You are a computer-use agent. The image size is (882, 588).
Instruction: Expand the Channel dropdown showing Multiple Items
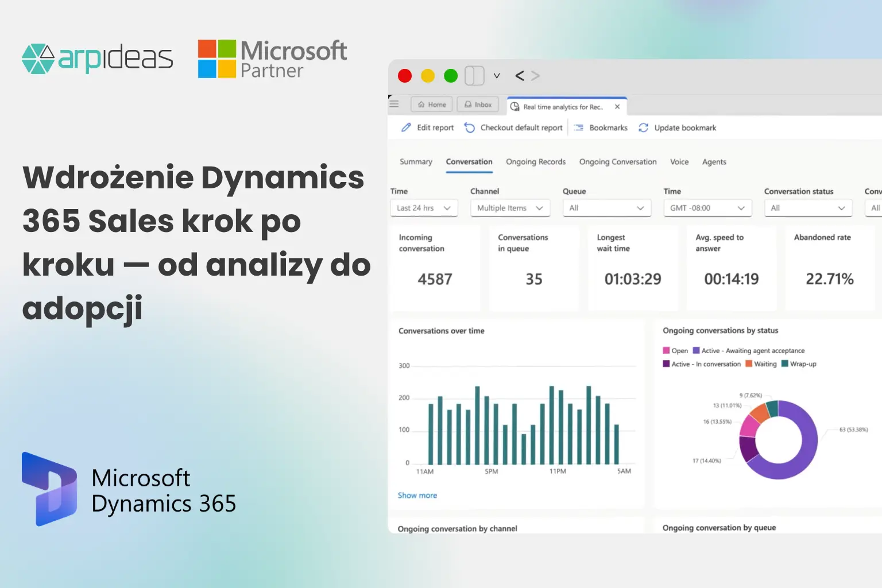[509, 208]
